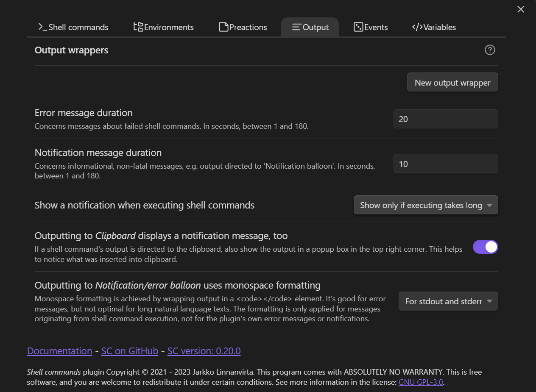
Task: Expand the 'Show only if executing takes long' dropdown
Action: click(426, 205)
